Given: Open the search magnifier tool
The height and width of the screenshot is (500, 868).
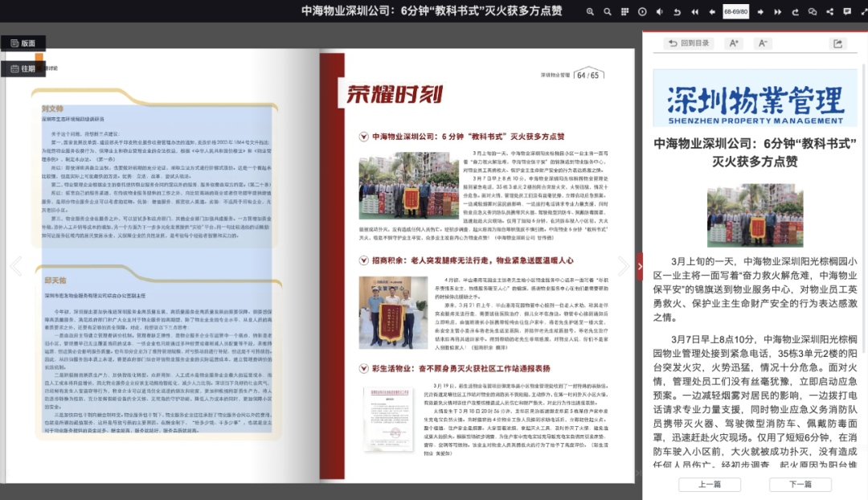Looking at the screenshot, I should (x=608, y=11).
